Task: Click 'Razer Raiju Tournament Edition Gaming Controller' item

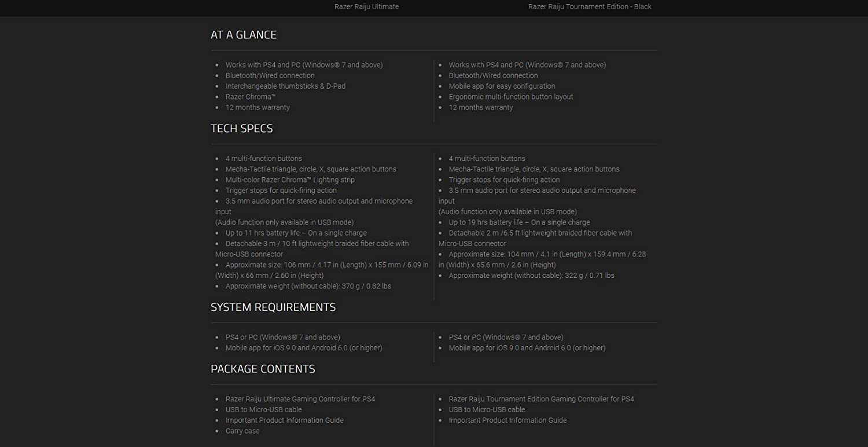Action: click(x=541, y=399)
